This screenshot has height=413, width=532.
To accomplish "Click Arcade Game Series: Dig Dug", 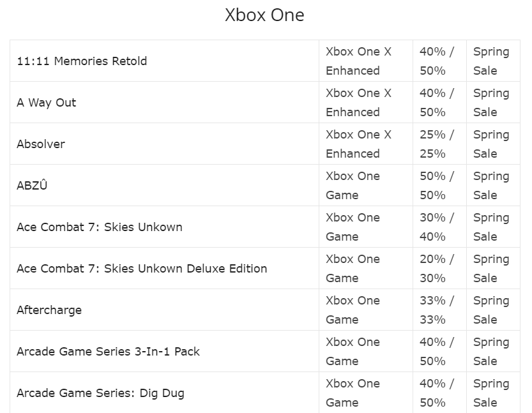I will pyautogui.click(x=100, y=393).
